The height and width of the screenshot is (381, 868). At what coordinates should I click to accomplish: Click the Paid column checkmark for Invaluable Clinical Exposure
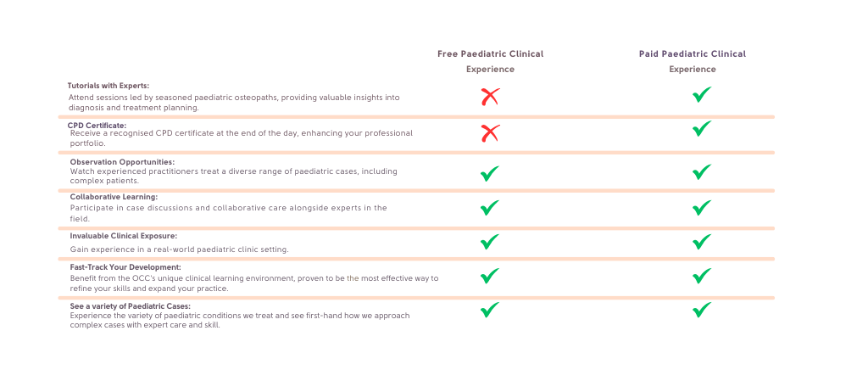point(702,242)
